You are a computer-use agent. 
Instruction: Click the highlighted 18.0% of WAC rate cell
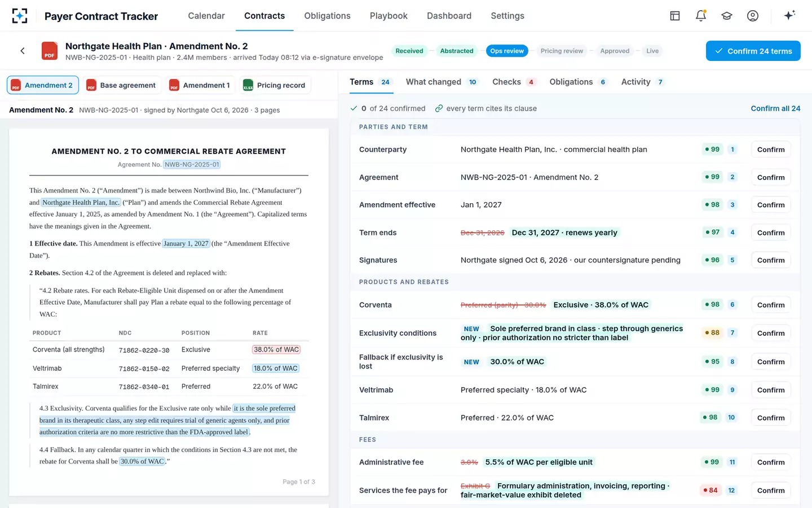click(276, 368)
